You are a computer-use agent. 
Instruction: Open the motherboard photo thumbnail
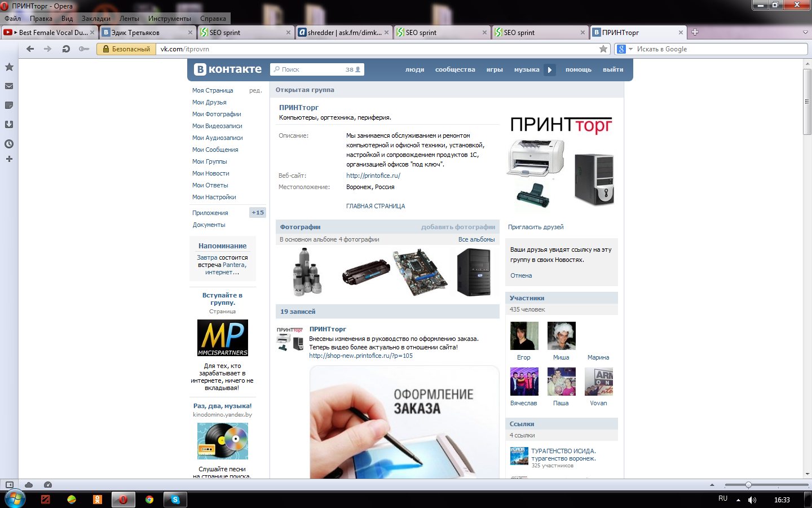420,272
